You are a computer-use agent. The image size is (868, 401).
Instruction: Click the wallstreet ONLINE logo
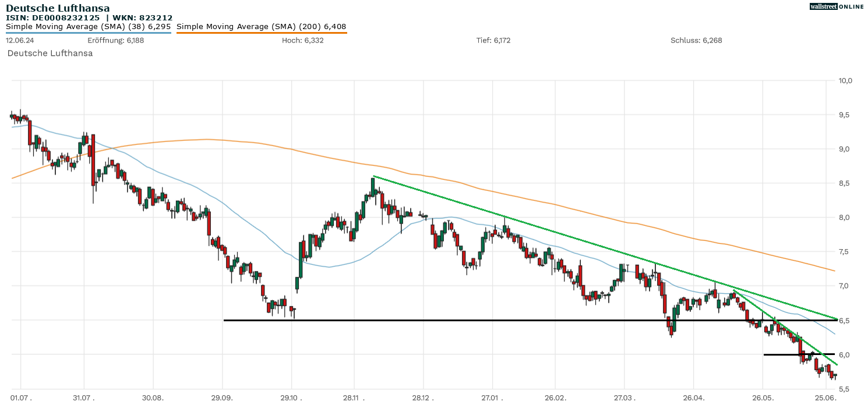(x=837, y=6)
